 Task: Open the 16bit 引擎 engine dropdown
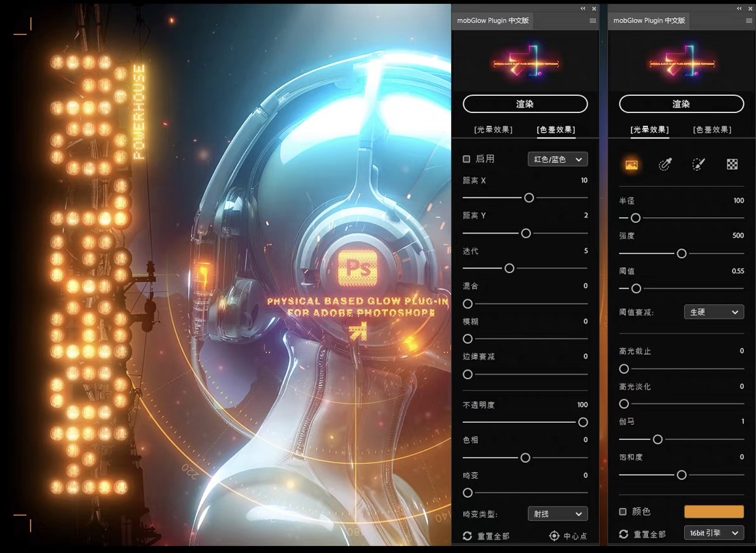click(x=713, y=533)
